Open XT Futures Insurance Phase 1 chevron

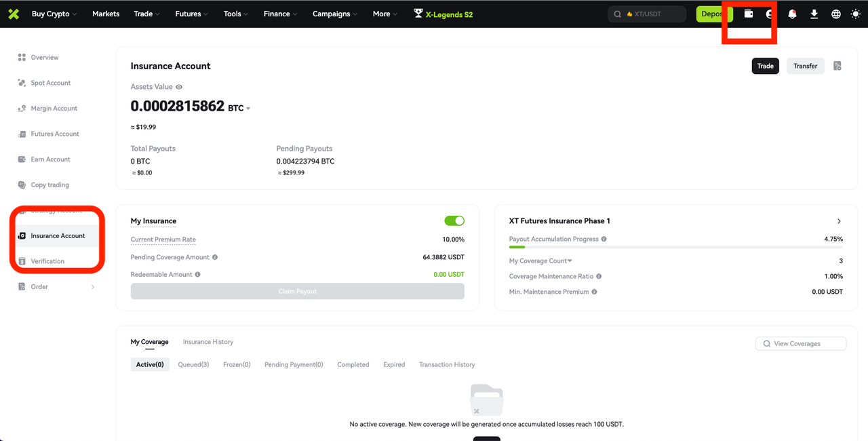[x=839, y=221]
